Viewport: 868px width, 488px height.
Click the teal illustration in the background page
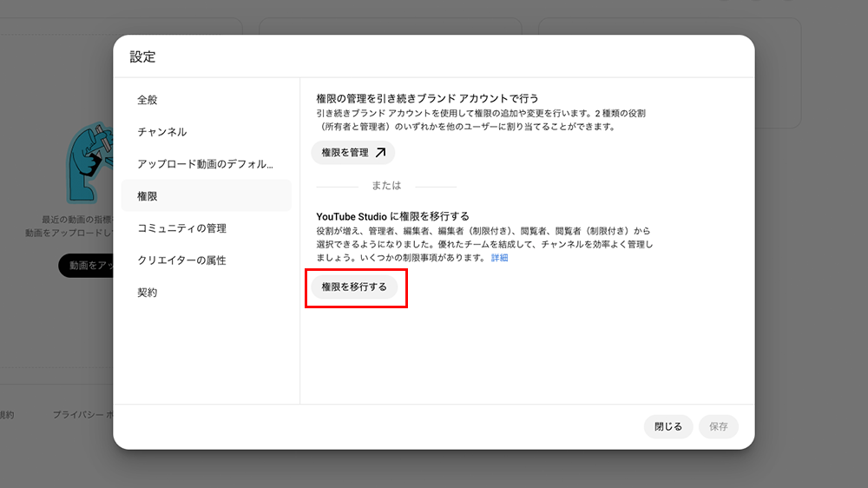(x=89, y=163)
